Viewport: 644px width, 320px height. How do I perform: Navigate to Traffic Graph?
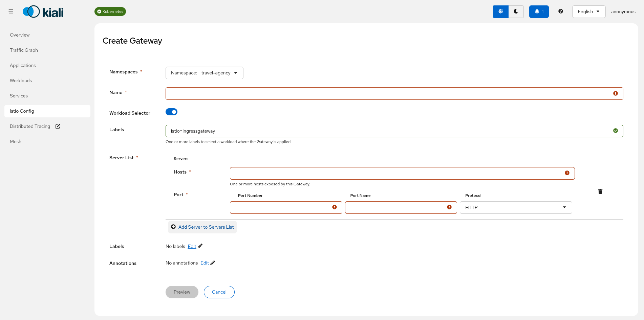tap(24, 50)
